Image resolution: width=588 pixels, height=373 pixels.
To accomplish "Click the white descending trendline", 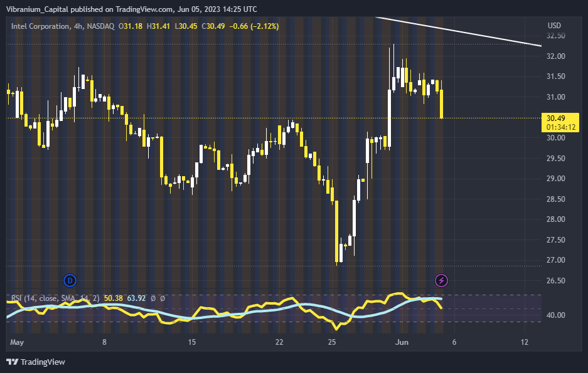I will (x=459, y=31).
